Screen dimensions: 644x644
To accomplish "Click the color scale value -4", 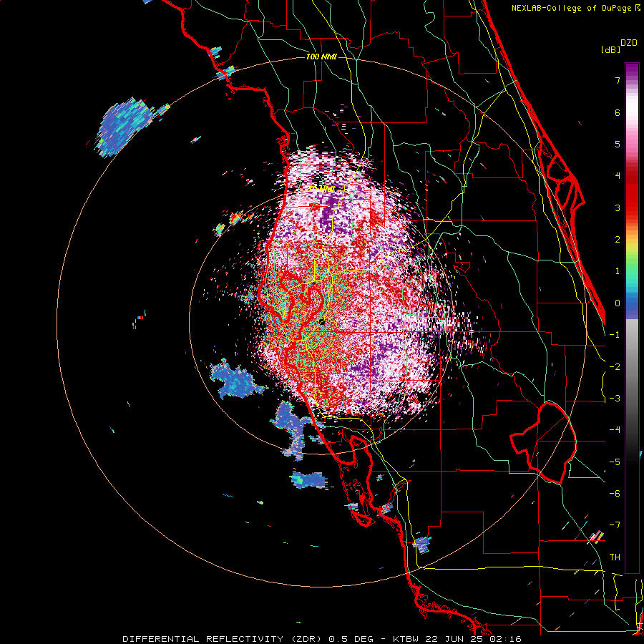I will (x=615, y=430).
